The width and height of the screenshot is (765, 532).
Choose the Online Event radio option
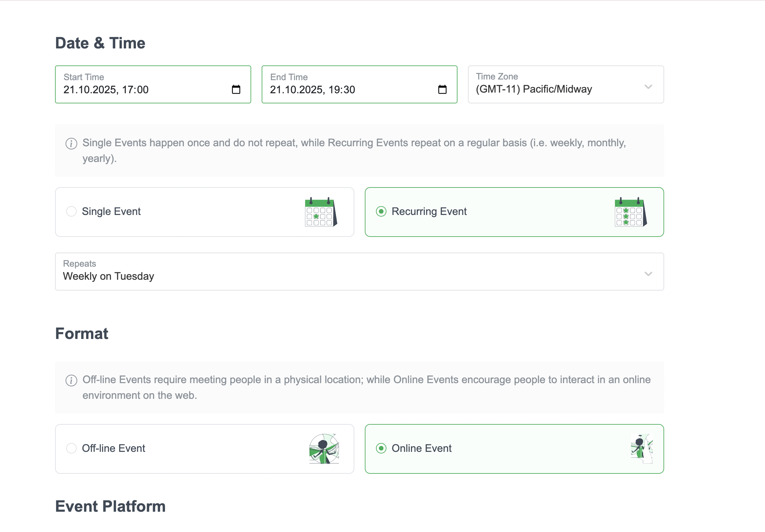click(x=381, y=448)
